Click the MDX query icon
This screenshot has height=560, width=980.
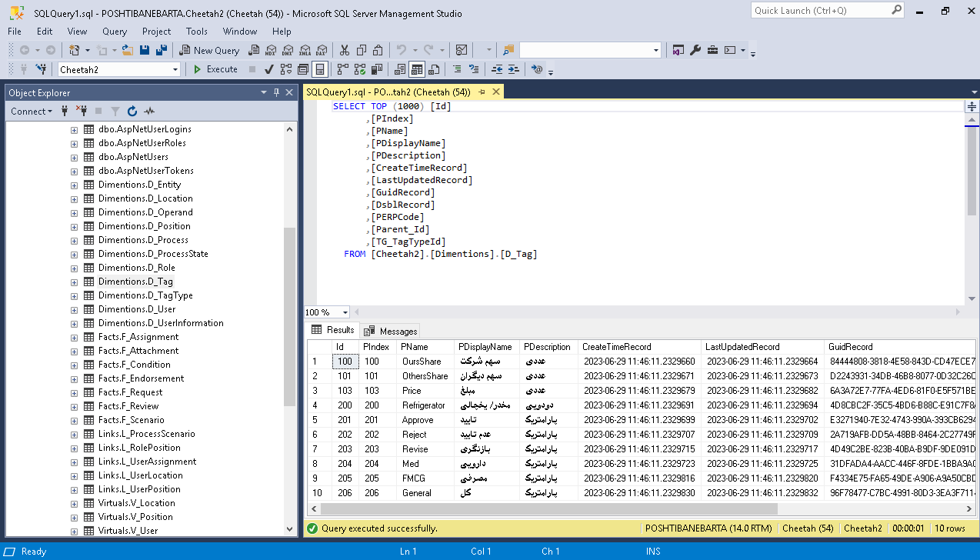click(x=270, y=50)
